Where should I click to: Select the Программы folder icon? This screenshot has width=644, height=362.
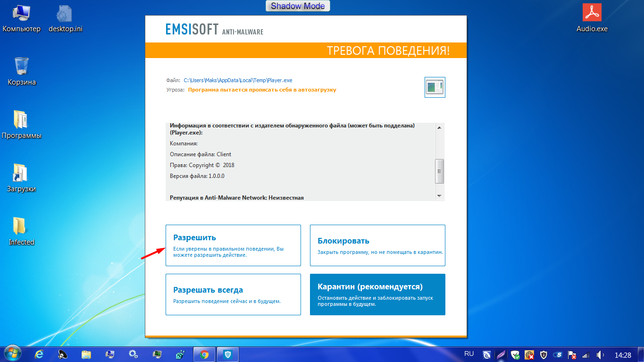[22, 125]
